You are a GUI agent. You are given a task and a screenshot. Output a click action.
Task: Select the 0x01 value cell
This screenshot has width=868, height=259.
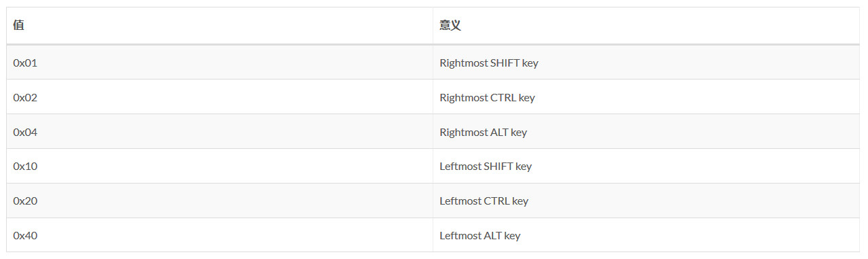click(x=219, y=63)
